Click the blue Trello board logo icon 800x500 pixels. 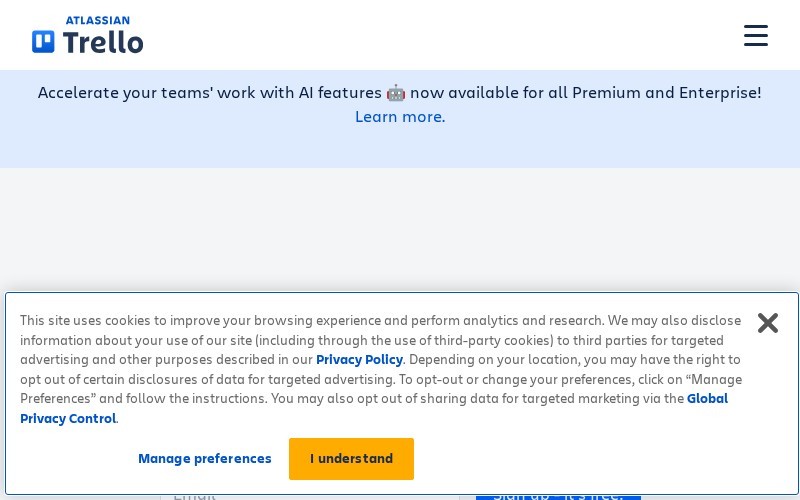(x=43, y=42)
